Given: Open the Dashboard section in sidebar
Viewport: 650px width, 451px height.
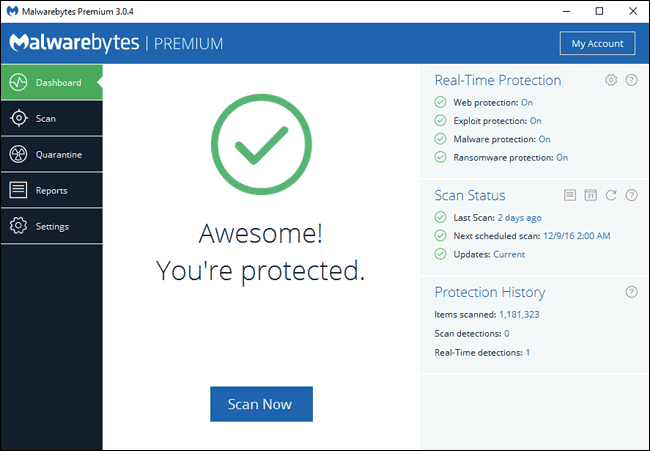Looking at the screenshot, I should (51, 82).
